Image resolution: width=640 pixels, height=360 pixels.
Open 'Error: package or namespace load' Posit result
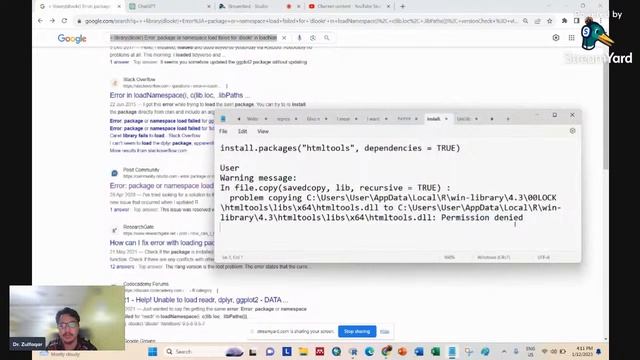pos(162,186)
